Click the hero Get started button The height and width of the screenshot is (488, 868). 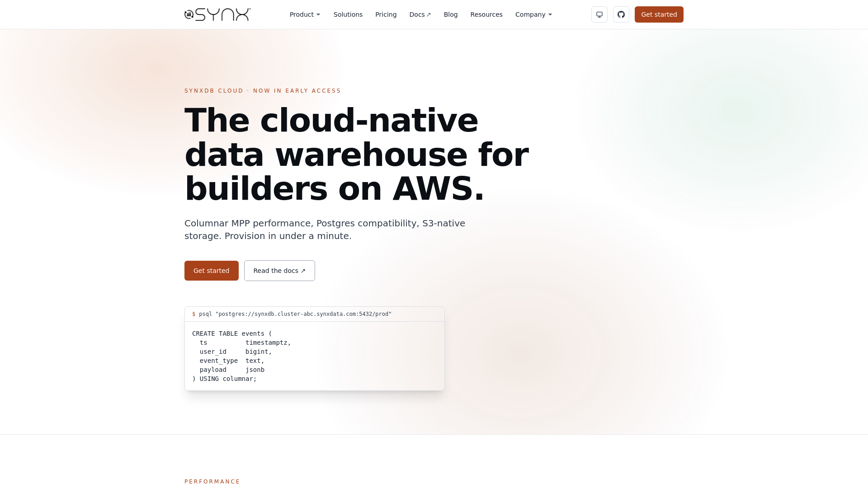[212, 271]
